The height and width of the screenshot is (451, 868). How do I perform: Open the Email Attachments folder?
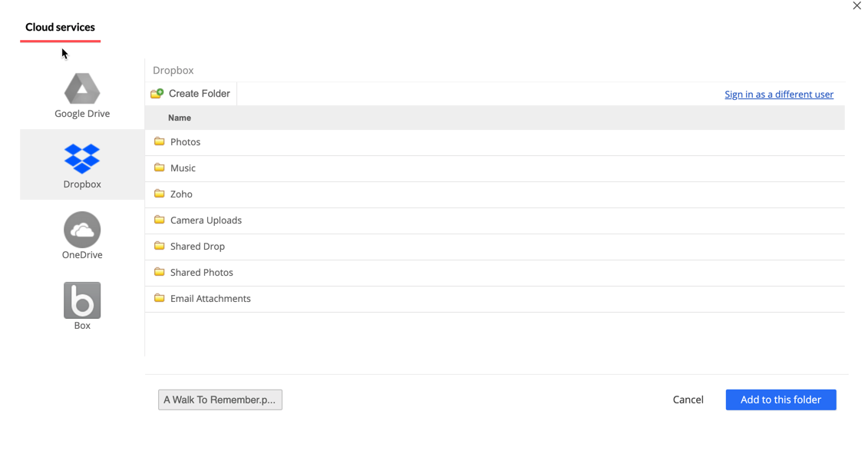(x=210, y=299)
